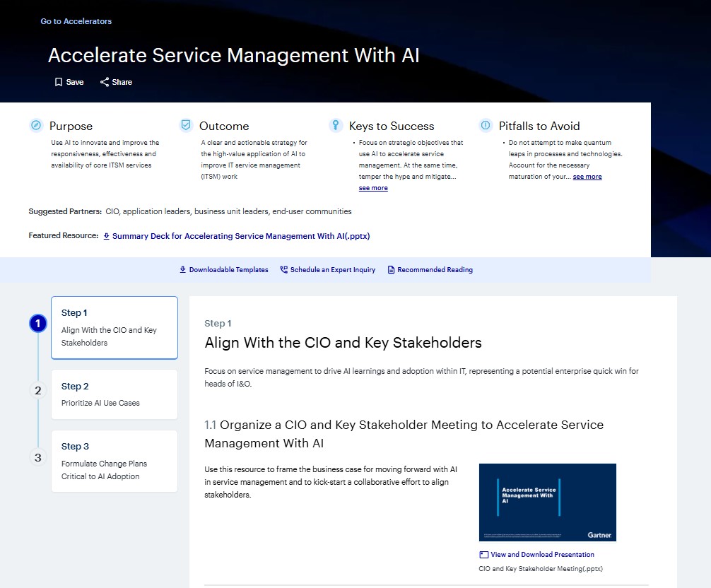711x588 pixels.
Task: Download the Summary Deck pptx file
Action: tap(241, 236)
